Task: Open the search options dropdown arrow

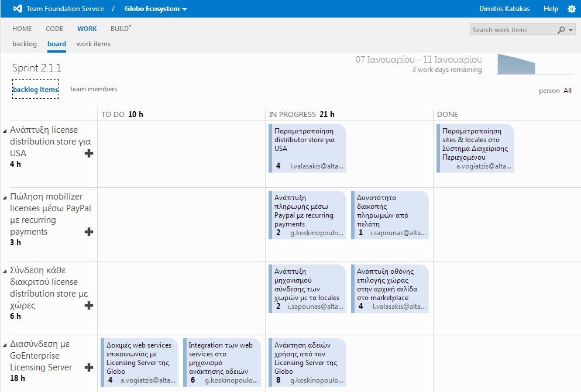Action: [570, 30]
